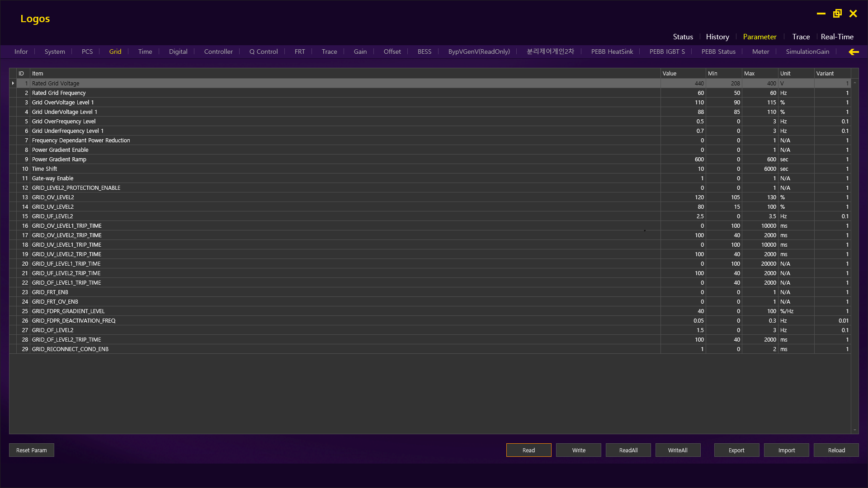Click the restore window icon

(837, 14)
